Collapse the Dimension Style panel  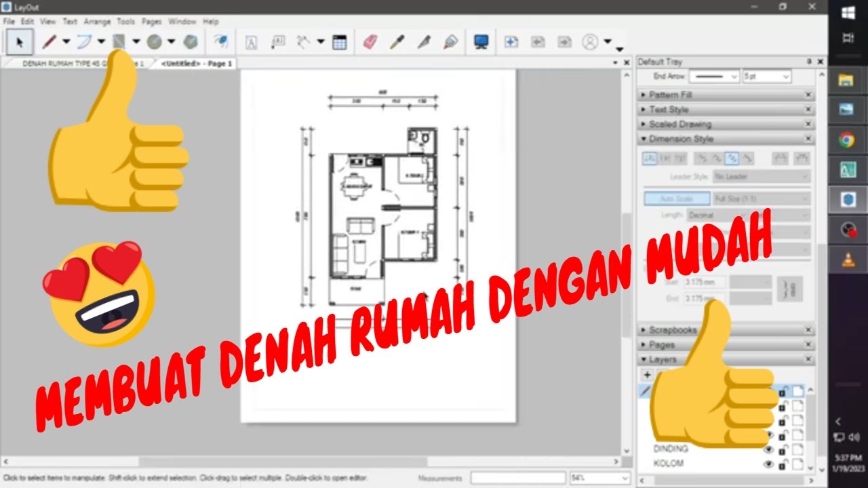coord(726,139)
